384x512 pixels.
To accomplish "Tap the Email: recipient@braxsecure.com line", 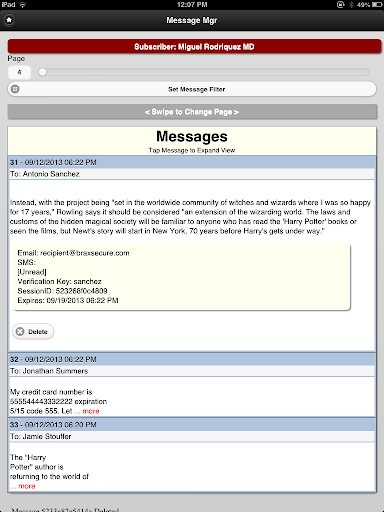I will [73, 253].
